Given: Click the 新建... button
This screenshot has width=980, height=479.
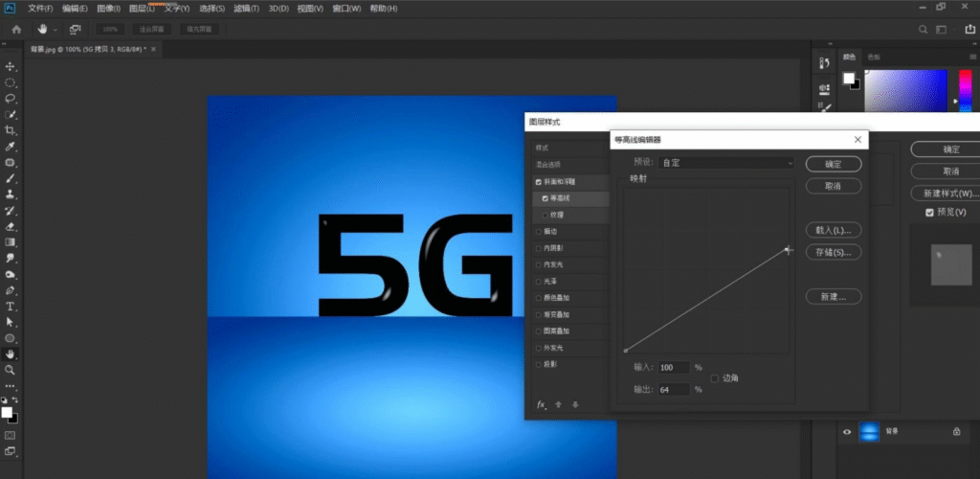Looking at the screenshot, I should (834, 296).
